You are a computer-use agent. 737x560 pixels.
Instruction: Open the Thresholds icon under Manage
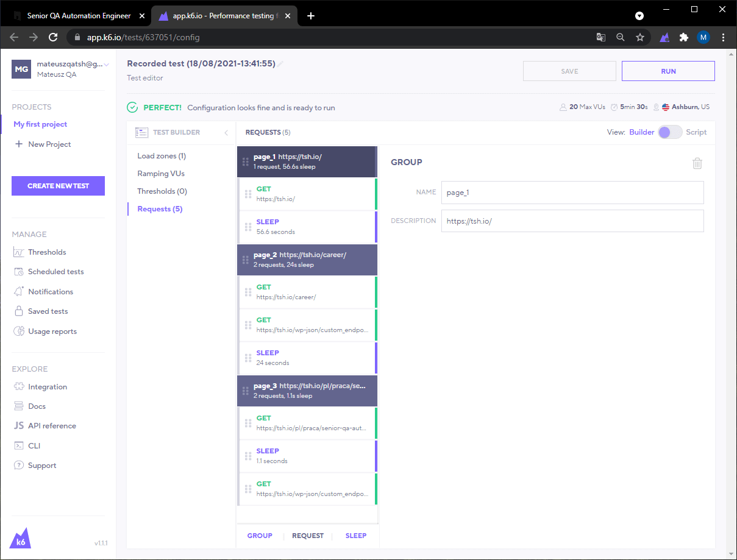point(18,252)
